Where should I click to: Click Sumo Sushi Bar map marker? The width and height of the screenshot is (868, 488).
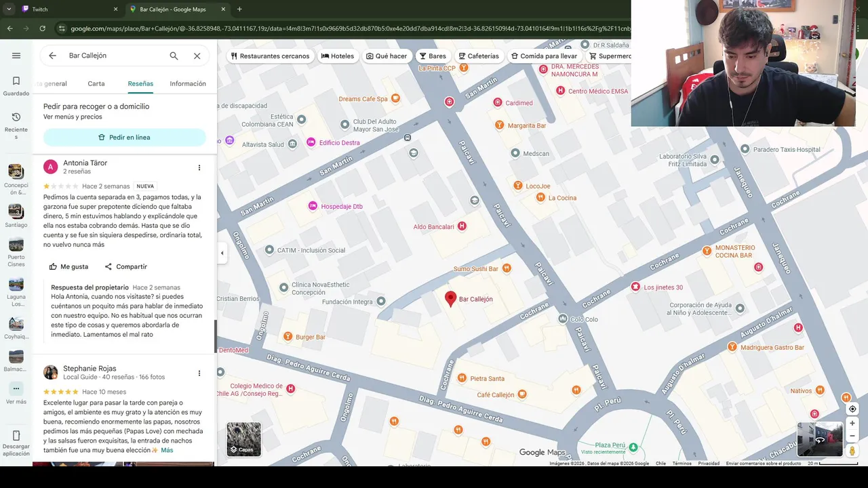pos(507,268)
